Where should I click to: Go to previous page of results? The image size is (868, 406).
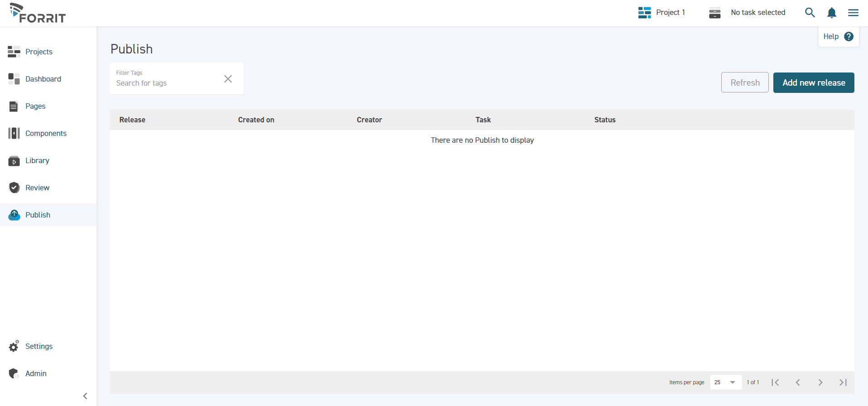[798, 382]
